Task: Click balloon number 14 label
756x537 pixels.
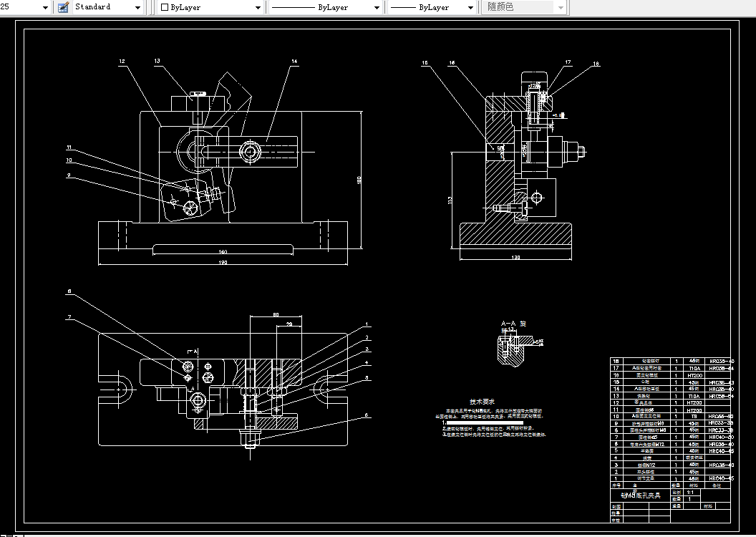Action: pos(294,62)
